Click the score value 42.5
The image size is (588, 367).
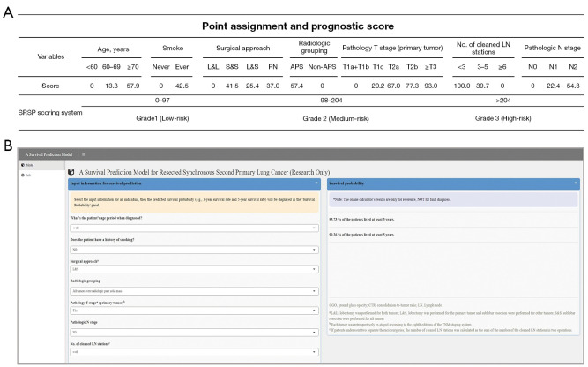tap(182, 86)
